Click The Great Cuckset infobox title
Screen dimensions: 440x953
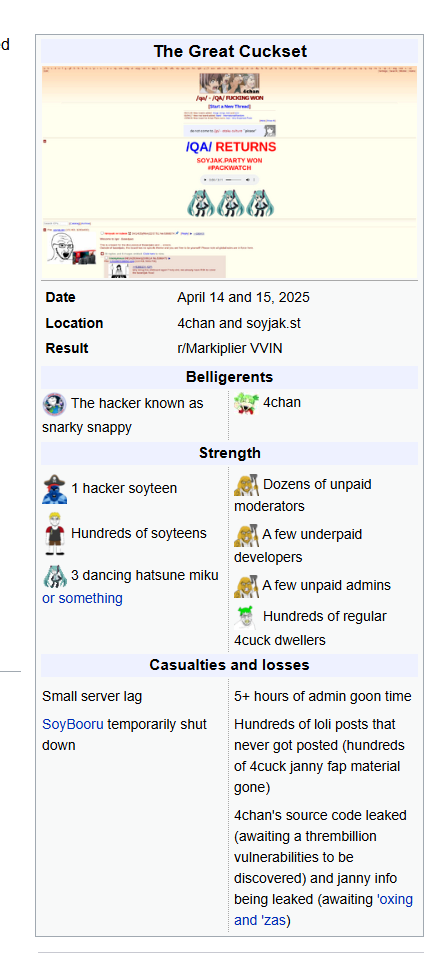[230, 51]
